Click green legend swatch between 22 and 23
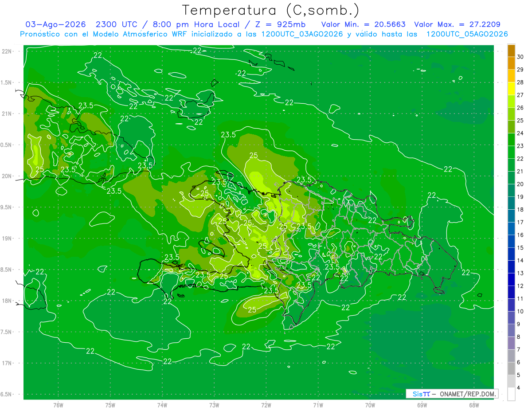 tap(511, 153)
